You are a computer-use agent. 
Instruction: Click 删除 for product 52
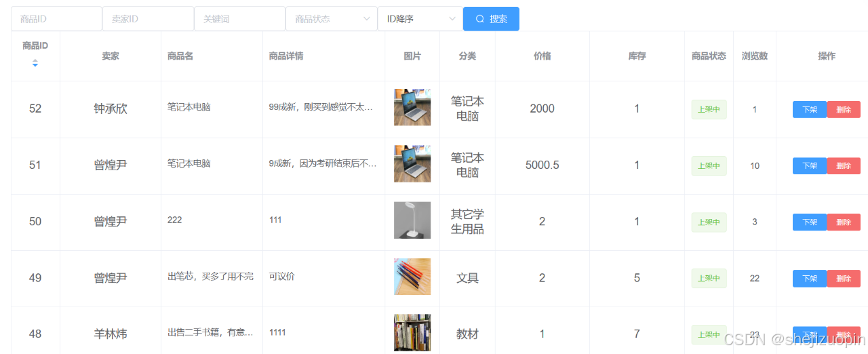coord(844,109)
